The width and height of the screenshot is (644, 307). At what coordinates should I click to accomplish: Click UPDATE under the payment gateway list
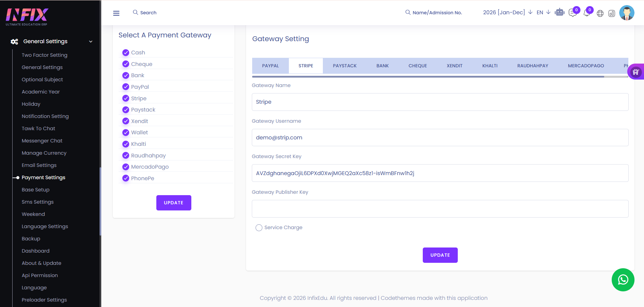point(174,203)
